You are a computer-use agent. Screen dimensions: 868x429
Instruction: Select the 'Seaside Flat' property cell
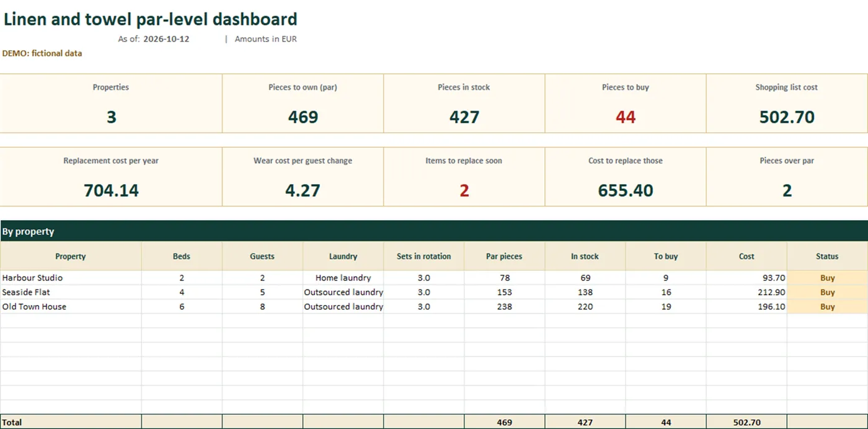coord(71,292)
